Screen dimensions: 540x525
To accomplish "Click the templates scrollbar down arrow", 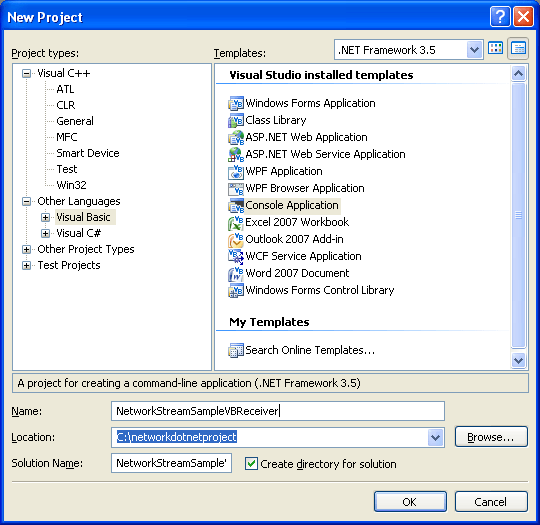I will 518,361.
